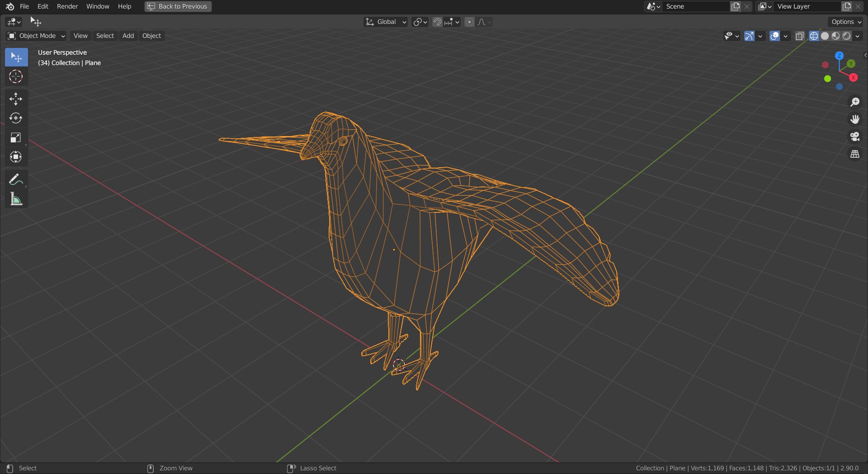The width and height of the screenshot is (868, 474).
Task: Click the negative Y green dot on gizmo
Action: (827, 79)
